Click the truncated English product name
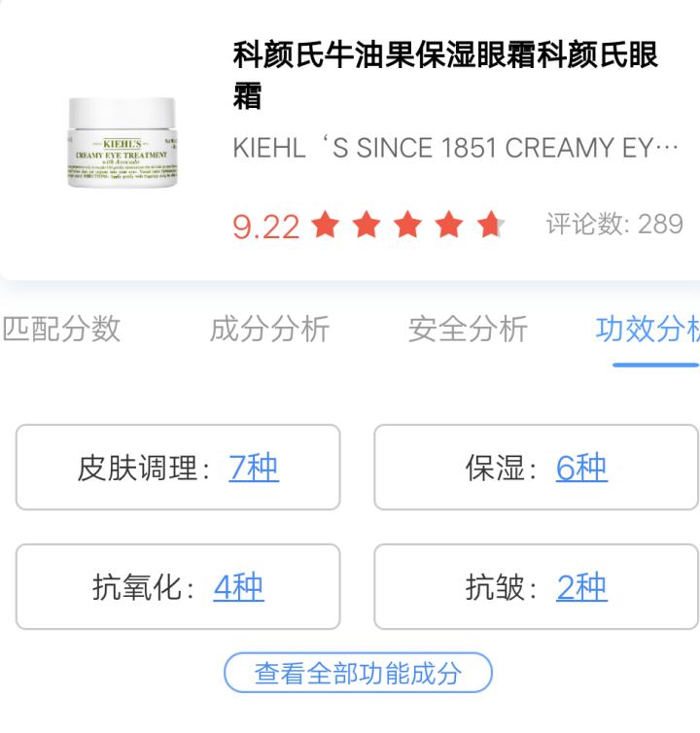This screenshot has width=700, height=733. pyautogui.click(x=455, y=148)
